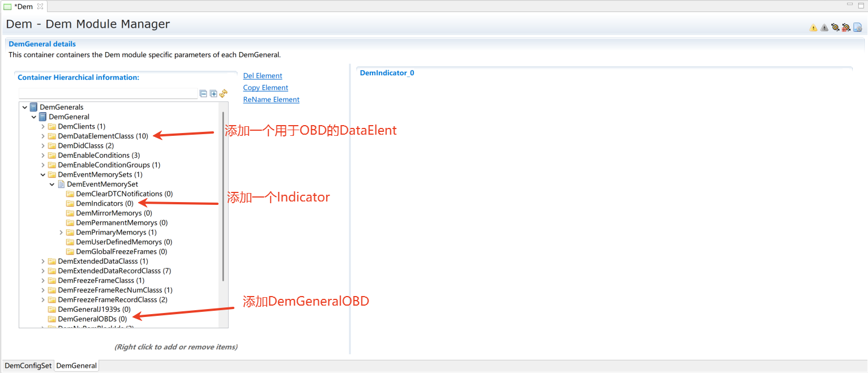Click the yellow warning triangle icon
This screenshot has width=868, height=373.
813,27
